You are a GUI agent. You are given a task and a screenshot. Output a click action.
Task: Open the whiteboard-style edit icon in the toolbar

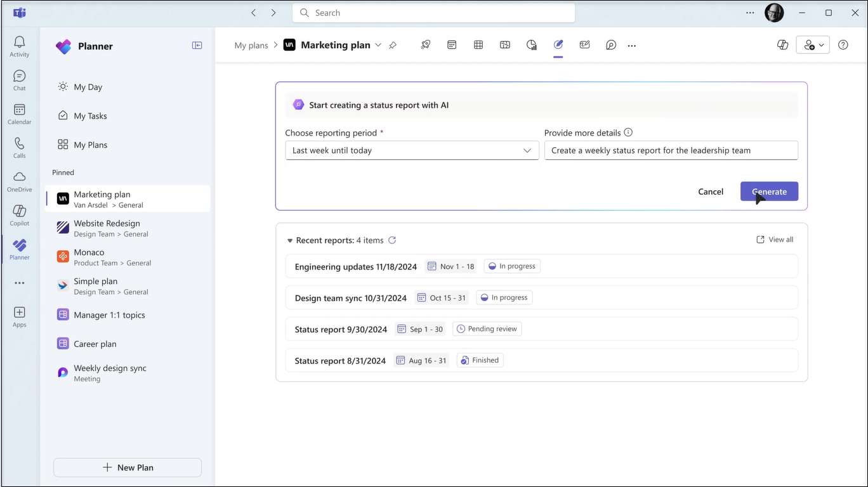[x=585, y=45]
